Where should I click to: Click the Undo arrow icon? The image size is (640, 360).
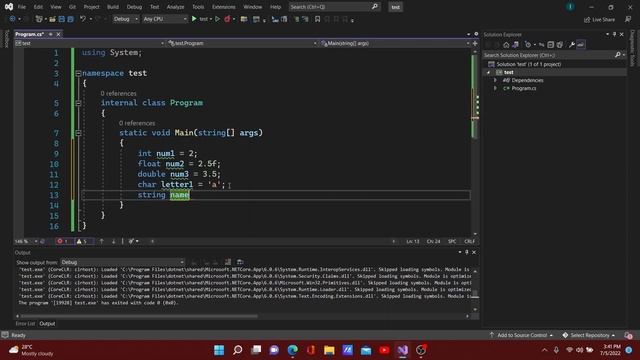(83, 19)
